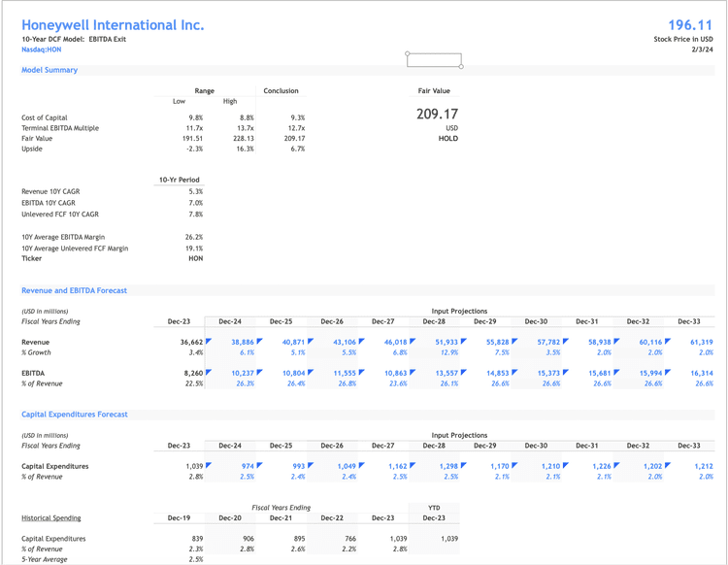Viewport: 728px width, 565px height.
Task: Select Dec-33 EBITDA projection 16,314
Action: 702,373
